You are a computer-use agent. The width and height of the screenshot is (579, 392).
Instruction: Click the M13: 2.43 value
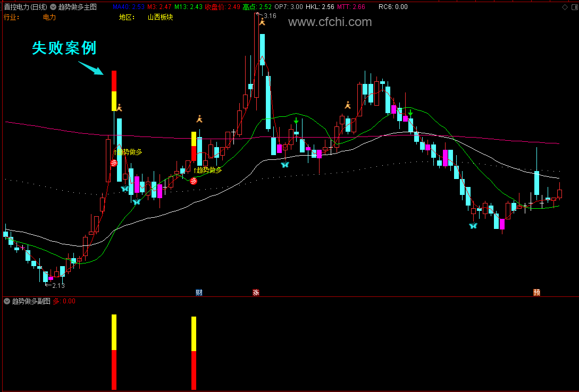pyautogui.click(x=188, y=7)
